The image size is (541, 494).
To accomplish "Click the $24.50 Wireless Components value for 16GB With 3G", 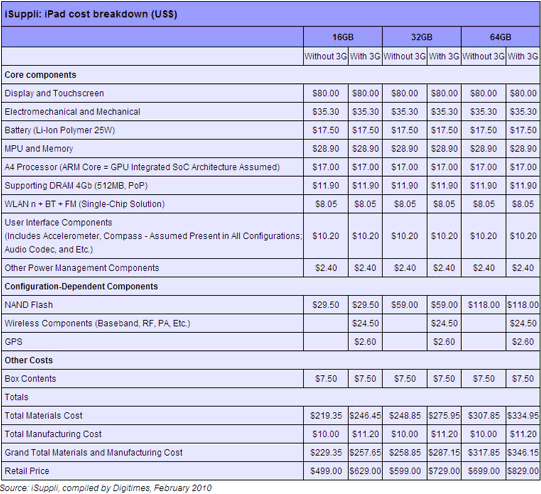I will [x=365, y=323].
